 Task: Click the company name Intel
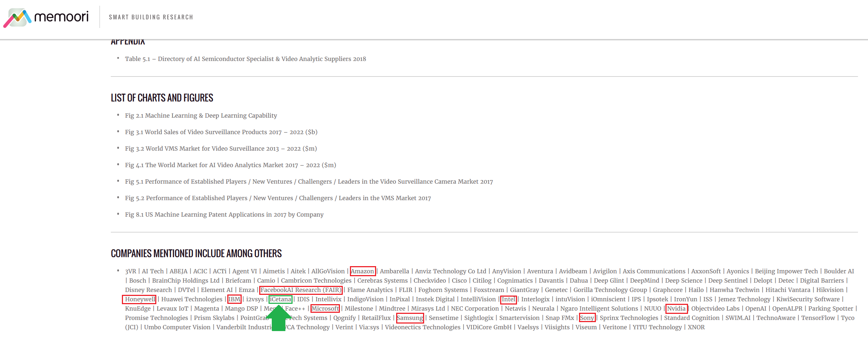[x=508, y=299]
